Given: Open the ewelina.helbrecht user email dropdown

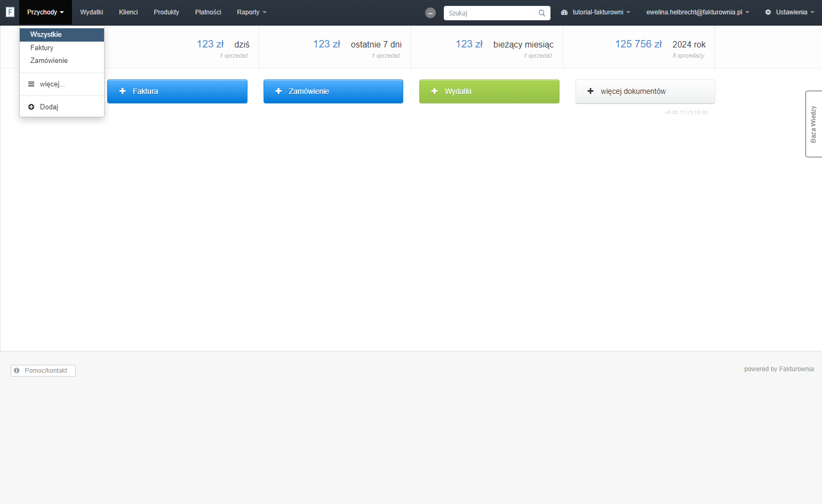Looking at the screenshot, I should [698, 12].
